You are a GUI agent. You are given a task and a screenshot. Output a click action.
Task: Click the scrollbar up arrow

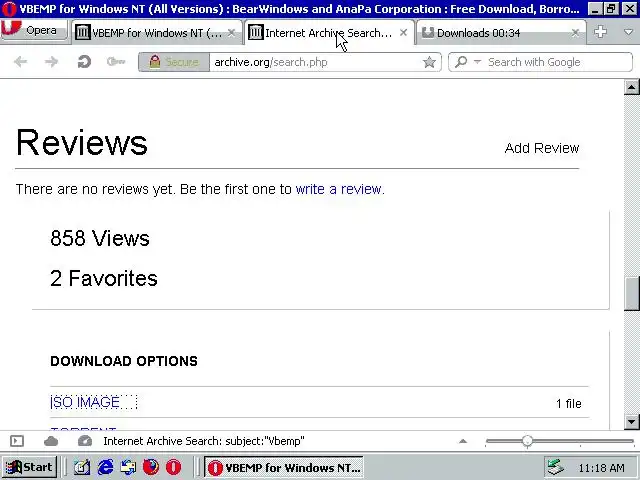631,87
